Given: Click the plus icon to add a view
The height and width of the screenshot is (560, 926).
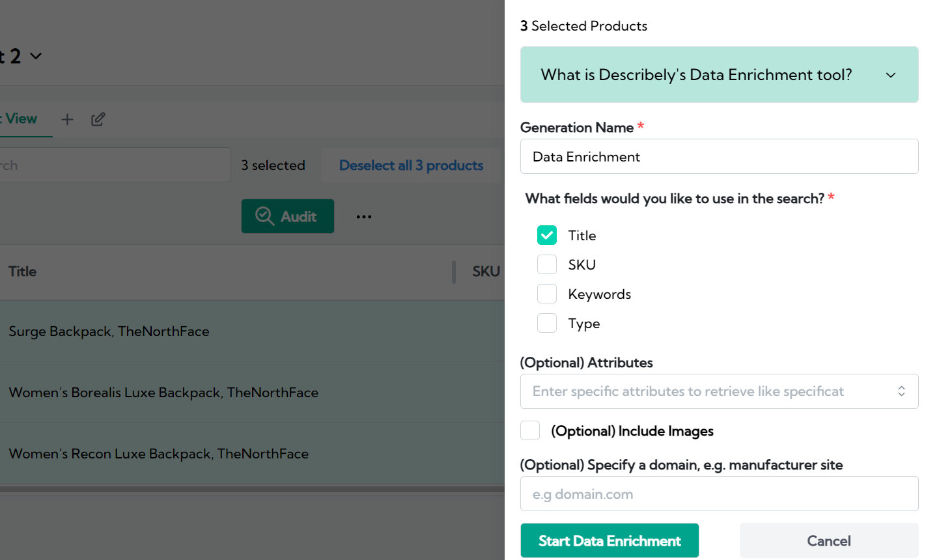Looking at the screenshot, I should coord(67,119).
